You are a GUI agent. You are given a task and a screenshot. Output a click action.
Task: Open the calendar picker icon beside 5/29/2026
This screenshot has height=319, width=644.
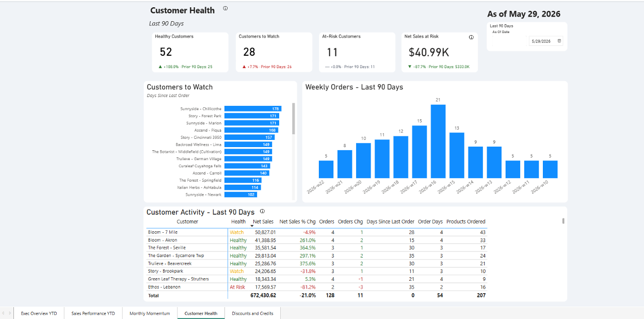559,41
